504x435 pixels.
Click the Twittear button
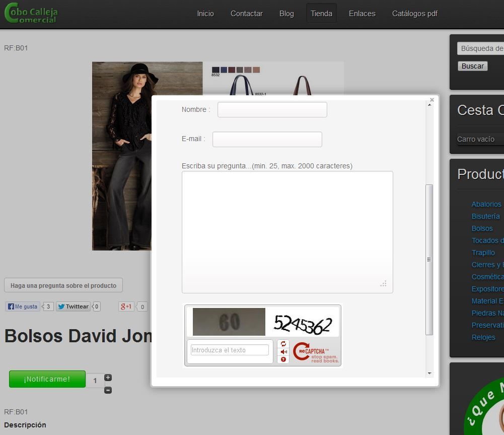click(x=74, y=306)
